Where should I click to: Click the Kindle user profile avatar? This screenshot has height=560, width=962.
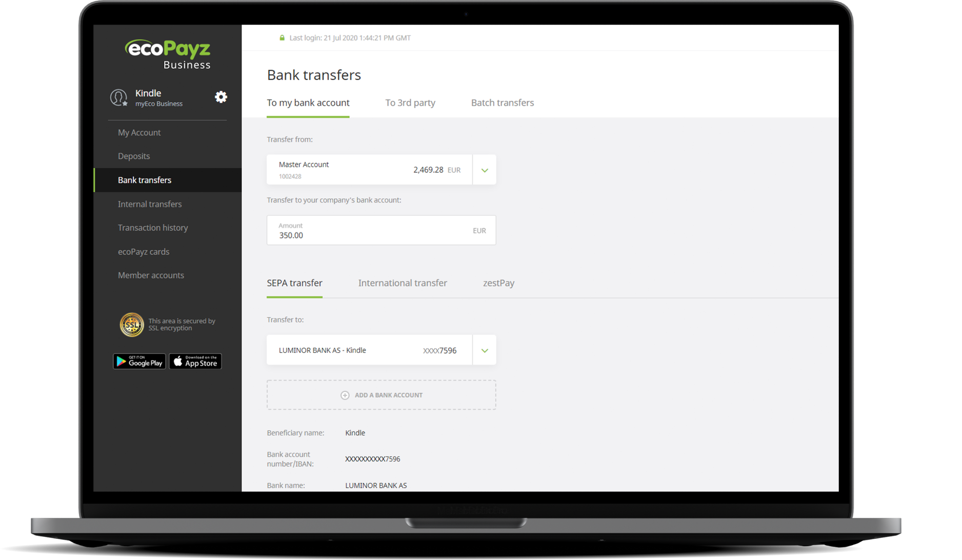click(118, 97)
